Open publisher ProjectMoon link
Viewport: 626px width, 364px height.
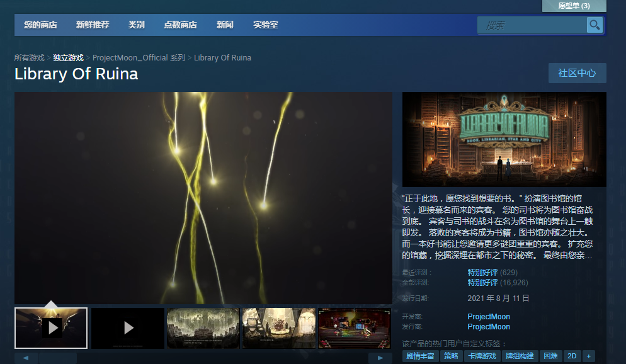click(489, 326)
